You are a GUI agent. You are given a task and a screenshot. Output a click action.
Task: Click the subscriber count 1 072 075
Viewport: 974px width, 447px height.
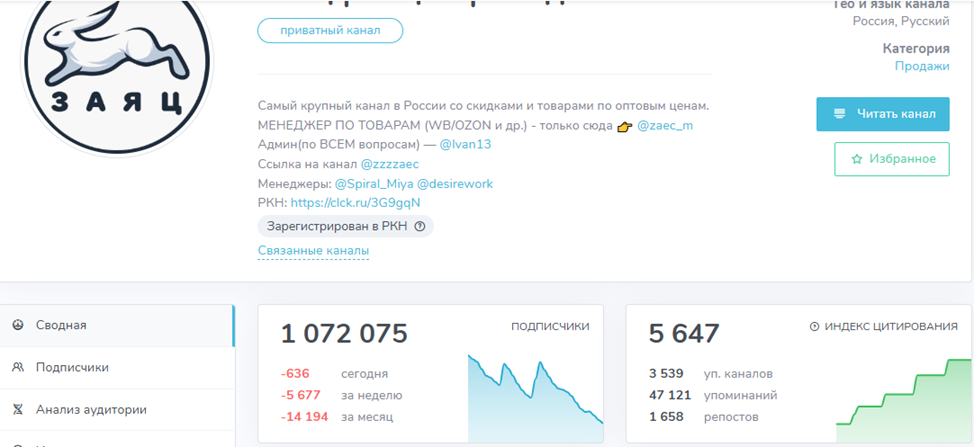point(344,333)
